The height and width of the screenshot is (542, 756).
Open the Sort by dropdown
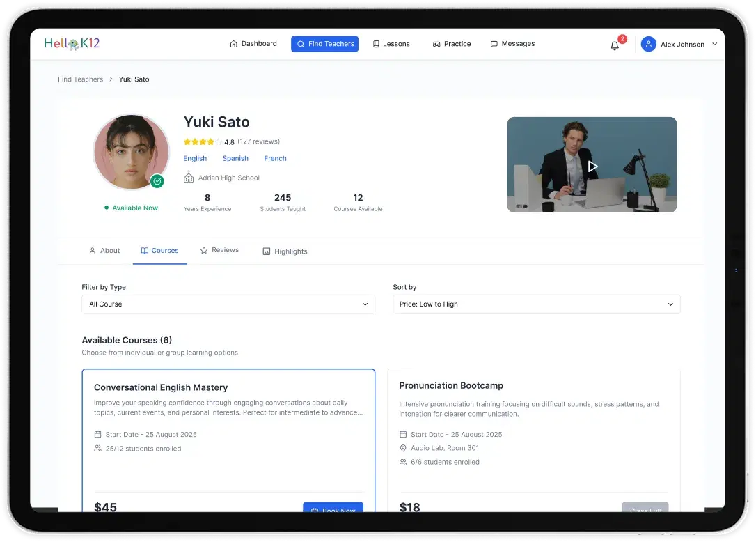pyautogui.click(x=537, y=304)
